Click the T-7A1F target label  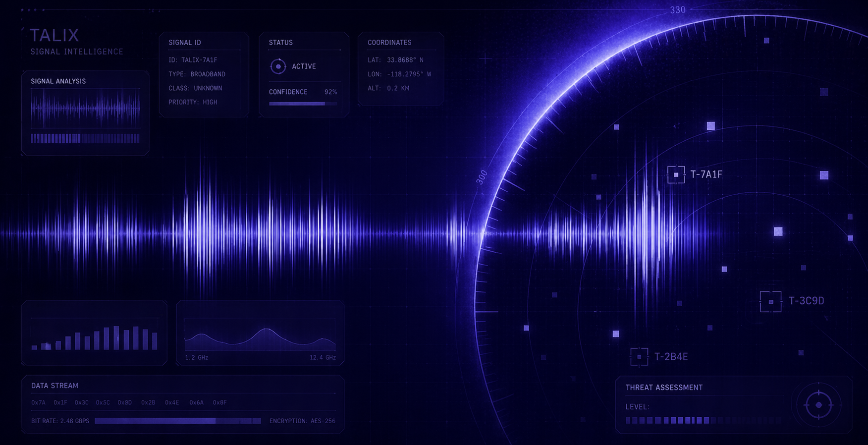point(706,174)
